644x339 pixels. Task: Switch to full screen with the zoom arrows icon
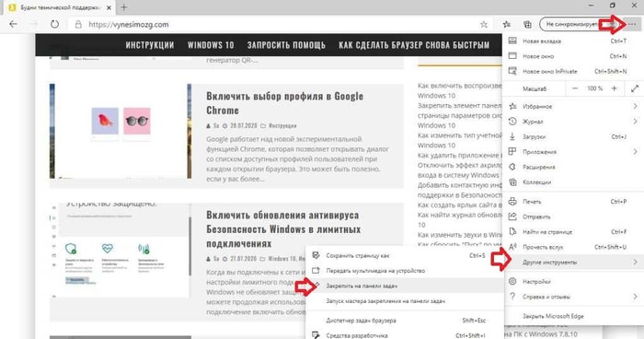click(x=635, y=88)
